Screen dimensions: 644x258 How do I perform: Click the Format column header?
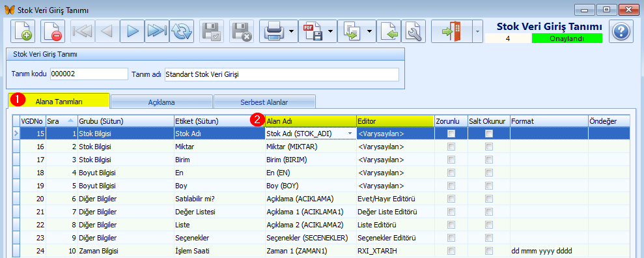click(x=549, y=121)
